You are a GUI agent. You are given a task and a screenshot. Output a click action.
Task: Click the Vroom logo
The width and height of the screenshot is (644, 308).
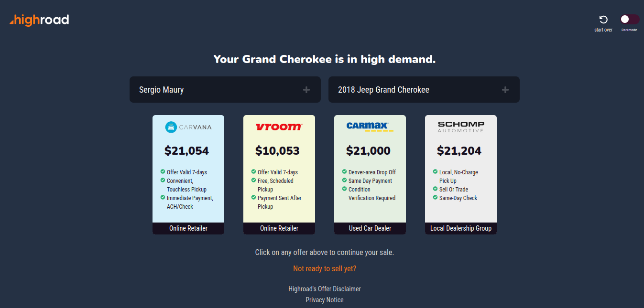click(279, 127)
